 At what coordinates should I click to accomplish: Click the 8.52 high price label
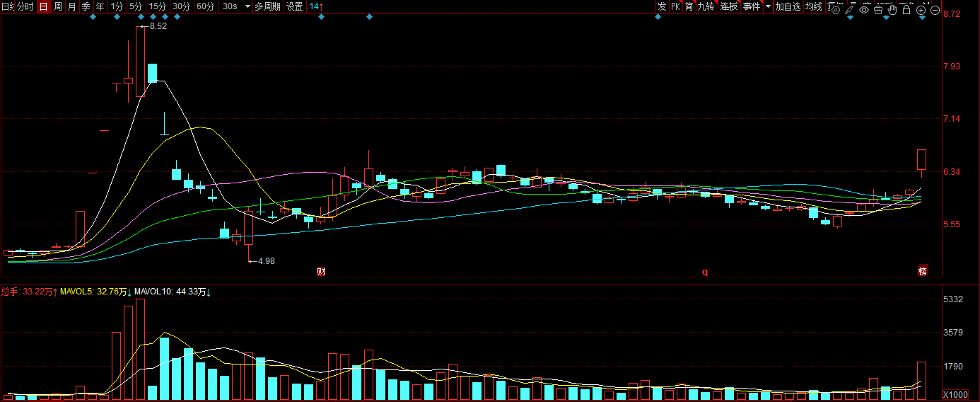[158, 26]
